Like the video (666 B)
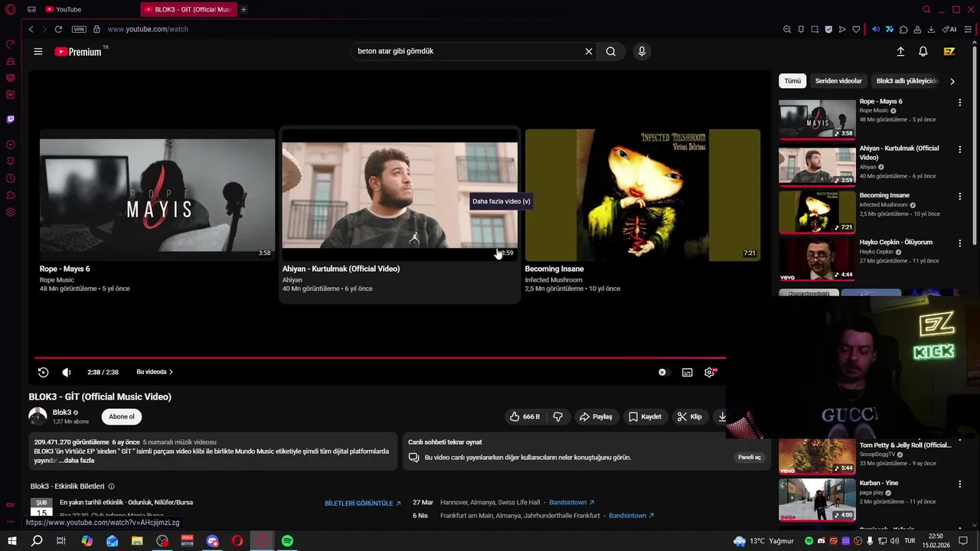This screenshot has width=980, height=551. pyautogui.click(x=525, y=417)
